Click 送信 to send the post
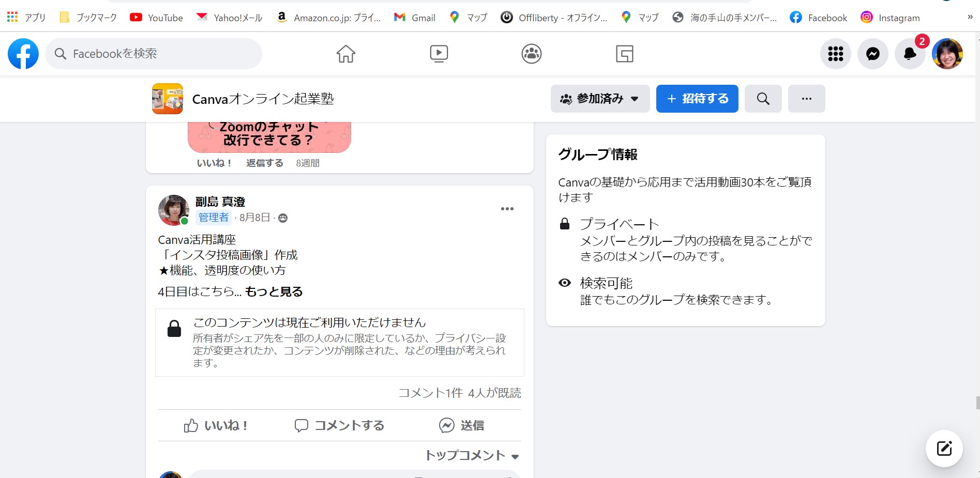 pos(462,425)
